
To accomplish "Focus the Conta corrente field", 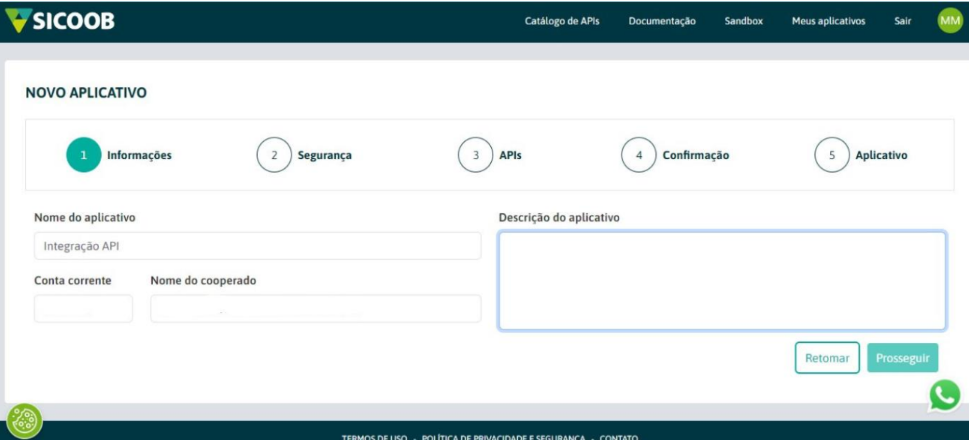I will tap(83, 308).
